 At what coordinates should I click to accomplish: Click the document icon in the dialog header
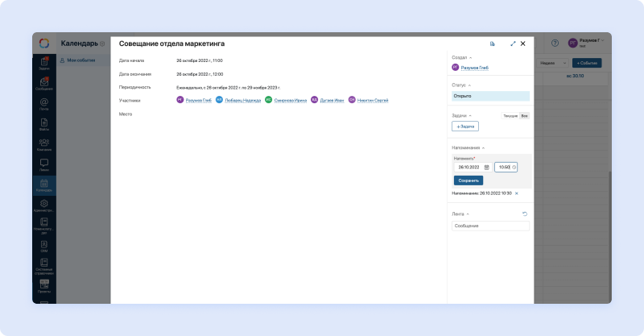coord(492,44)
